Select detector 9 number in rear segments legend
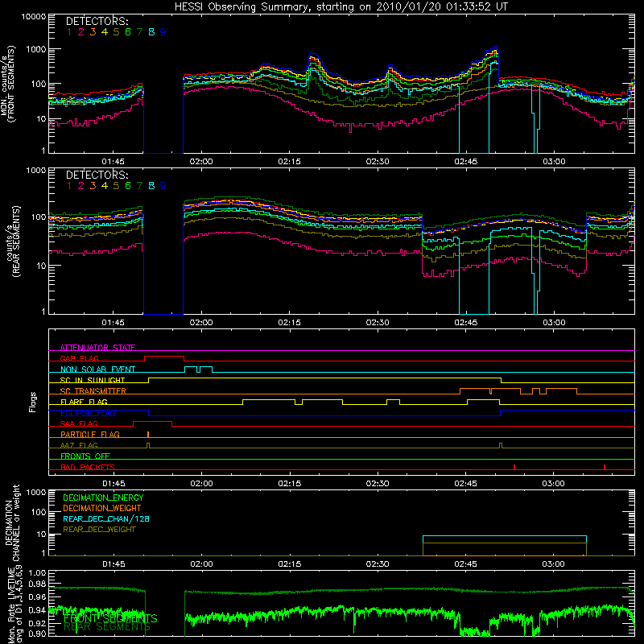Viewport: 644px width, 644px height. [163, 186]
